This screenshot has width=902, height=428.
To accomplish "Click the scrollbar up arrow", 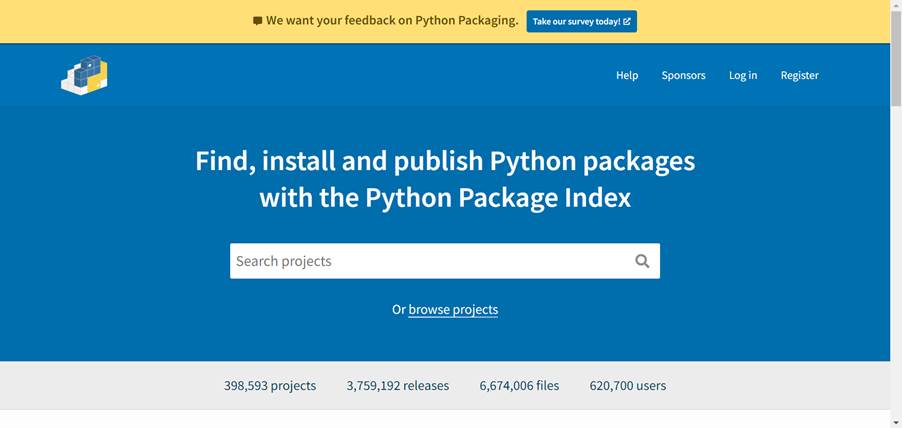I will click(896, 5).
